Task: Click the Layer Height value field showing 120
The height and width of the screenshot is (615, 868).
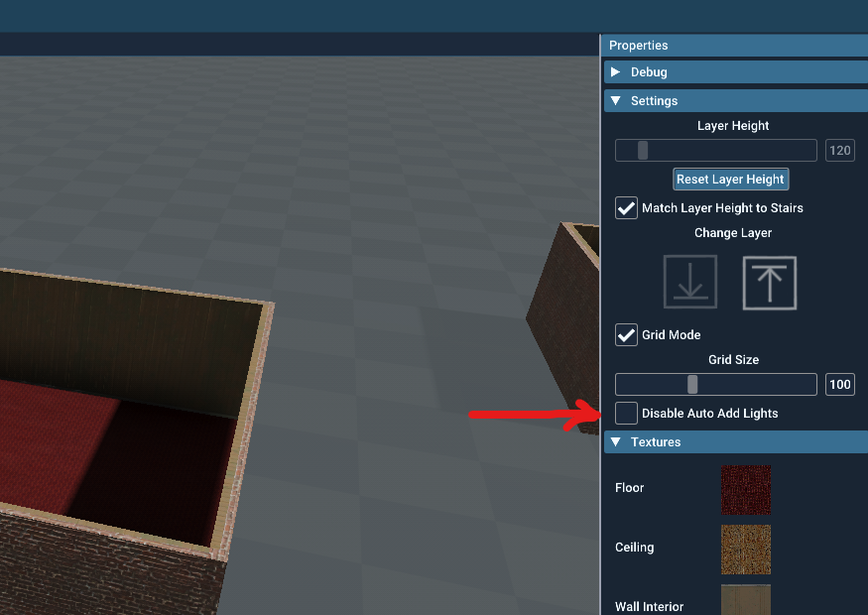Action: [x=839, y=150]
